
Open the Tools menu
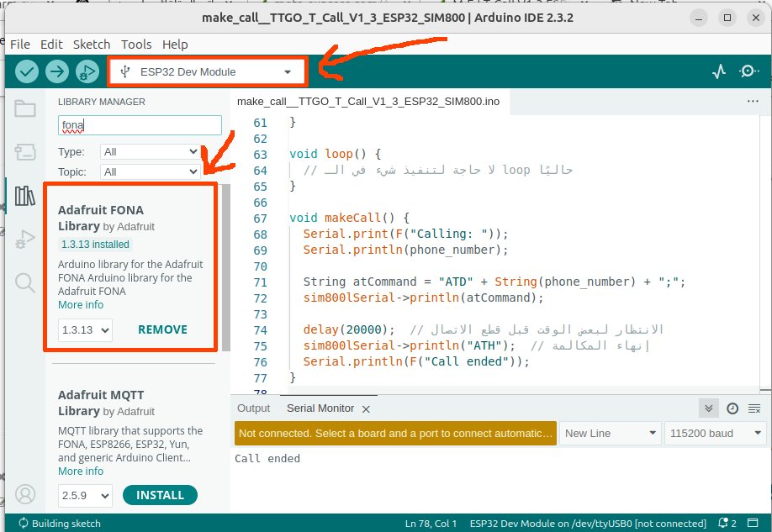tap(136, 45)
